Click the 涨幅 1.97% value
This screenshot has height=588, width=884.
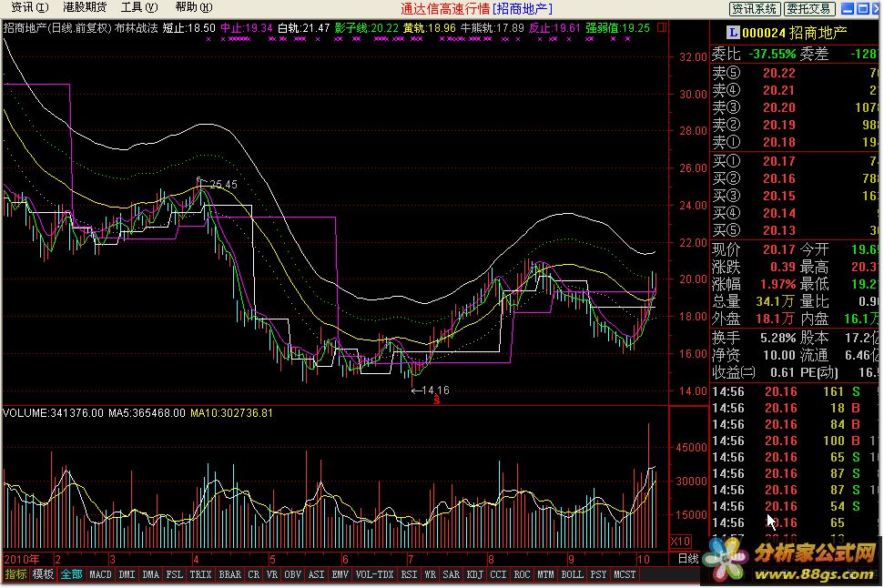778,284
